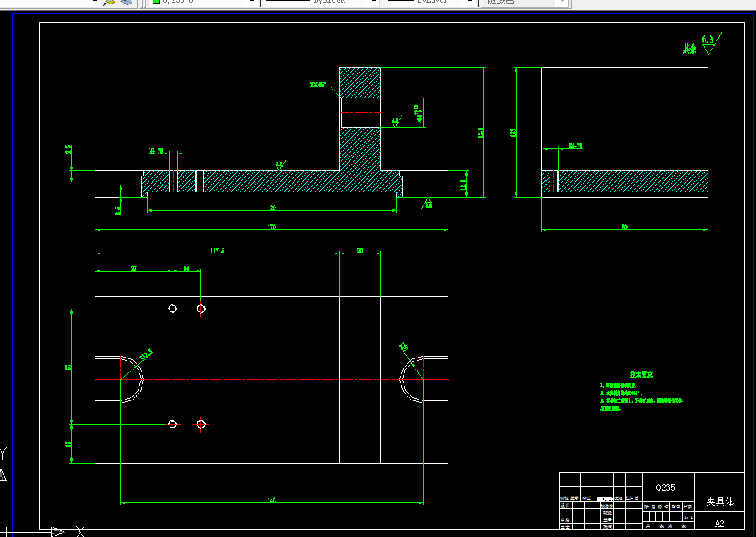Click the 夹具体 part name in title block

click(720, 502)
